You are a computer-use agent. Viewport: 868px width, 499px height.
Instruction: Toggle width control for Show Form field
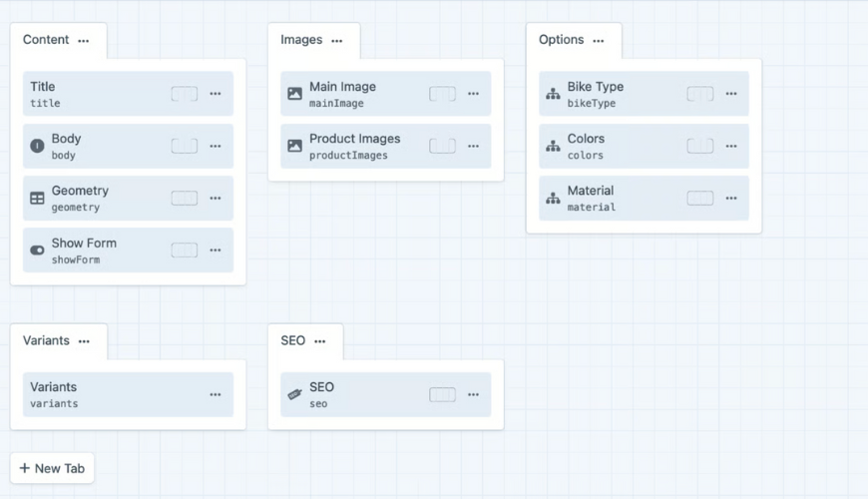185,250
